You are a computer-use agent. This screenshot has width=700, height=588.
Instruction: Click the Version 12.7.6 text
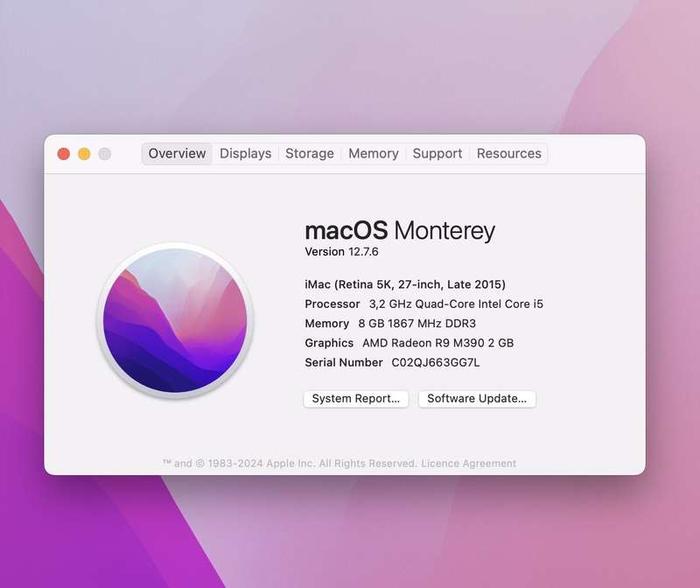coord(341,252)
